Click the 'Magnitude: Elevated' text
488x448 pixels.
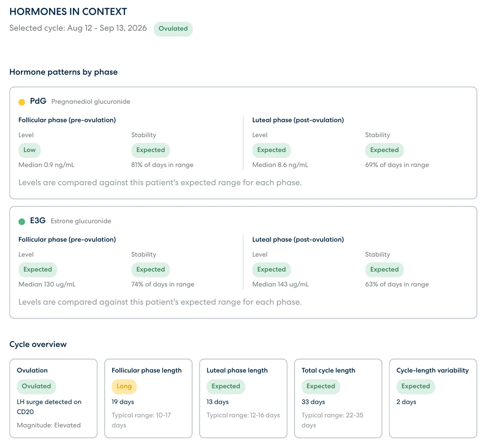(x=49, y=426)
